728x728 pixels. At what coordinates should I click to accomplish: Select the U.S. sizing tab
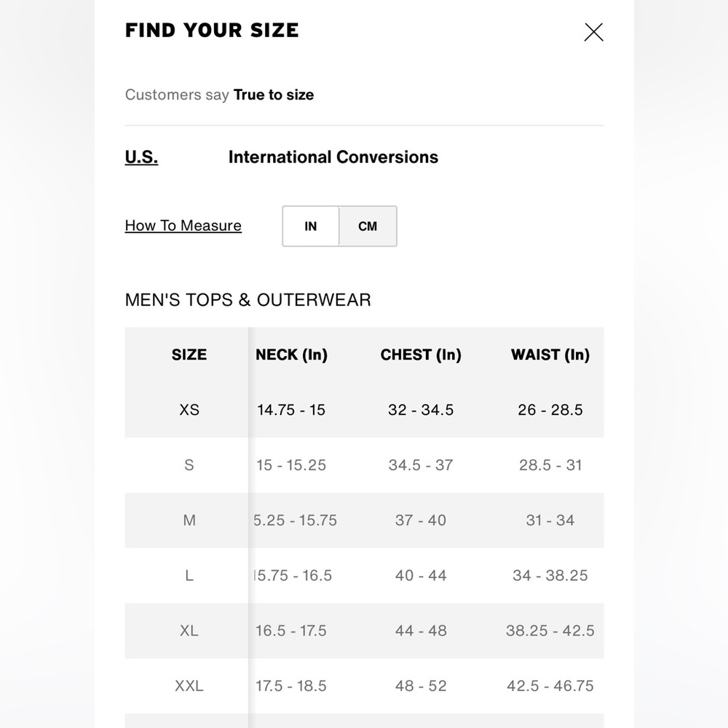[141, 157]
